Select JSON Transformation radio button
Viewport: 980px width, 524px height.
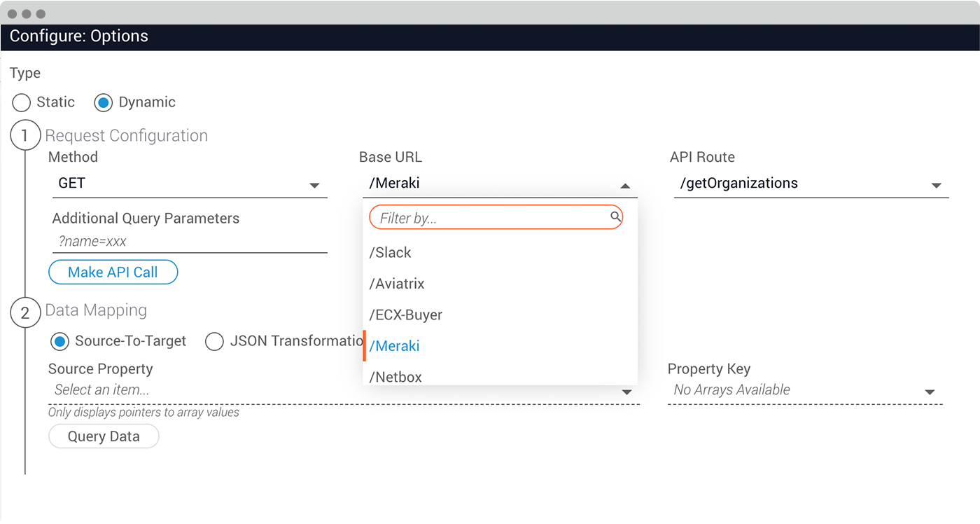point(215,341)
